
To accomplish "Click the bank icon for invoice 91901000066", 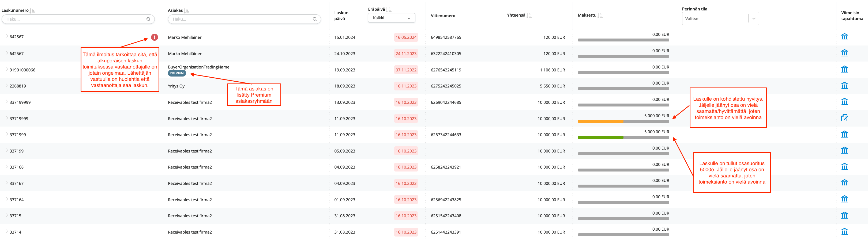I will pos(844,69).
